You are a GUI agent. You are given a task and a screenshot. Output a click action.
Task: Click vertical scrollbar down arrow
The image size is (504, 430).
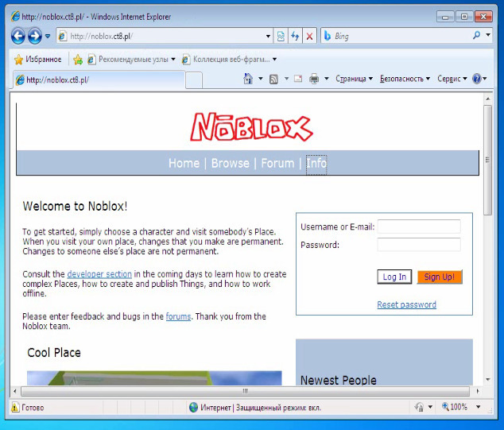488,380
